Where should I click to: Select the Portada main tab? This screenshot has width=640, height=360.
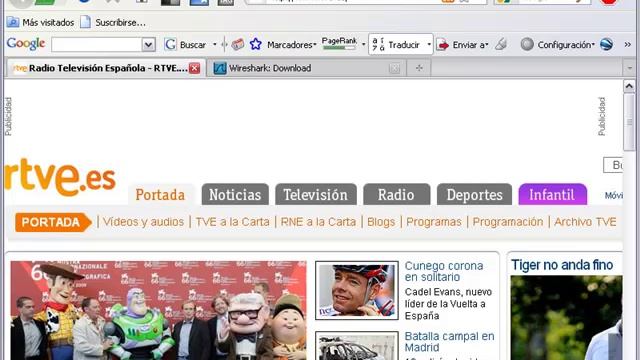point(160,195)
